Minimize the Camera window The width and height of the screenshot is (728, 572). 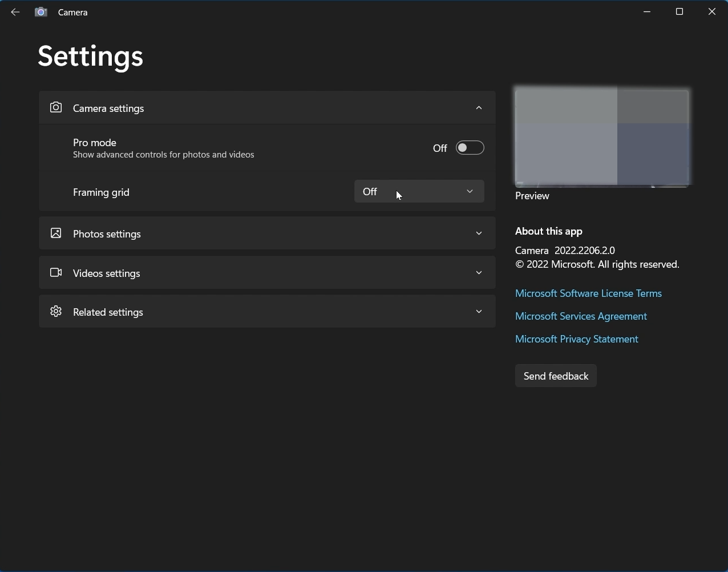647,12
